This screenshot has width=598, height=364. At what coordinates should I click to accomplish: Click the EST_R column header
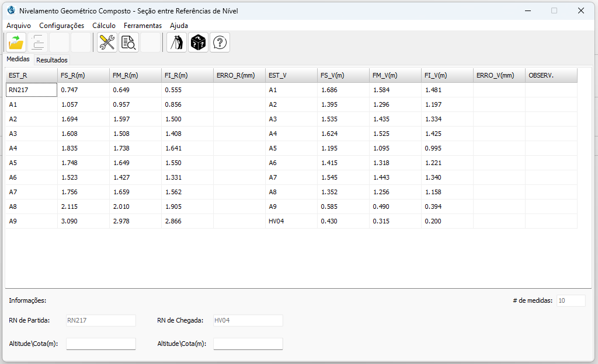click(32, 75)
